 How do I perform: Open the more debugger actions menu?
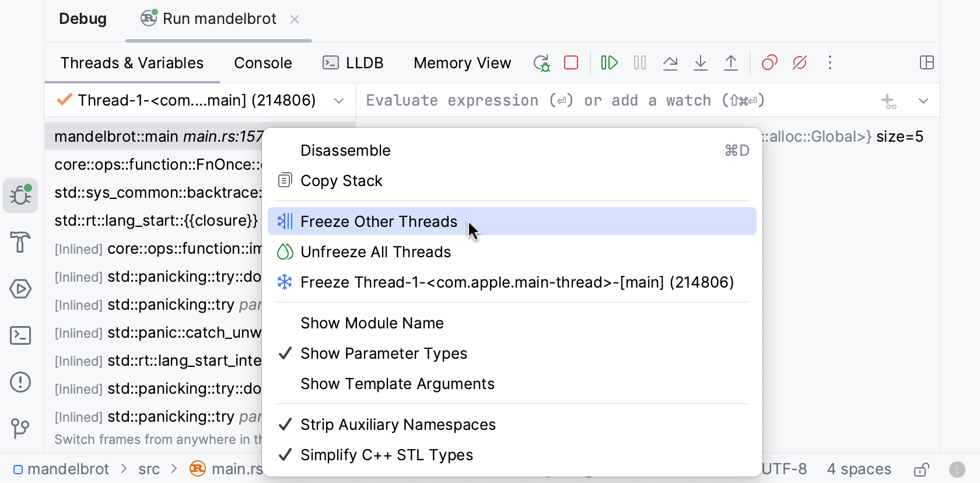click(830, 63)
